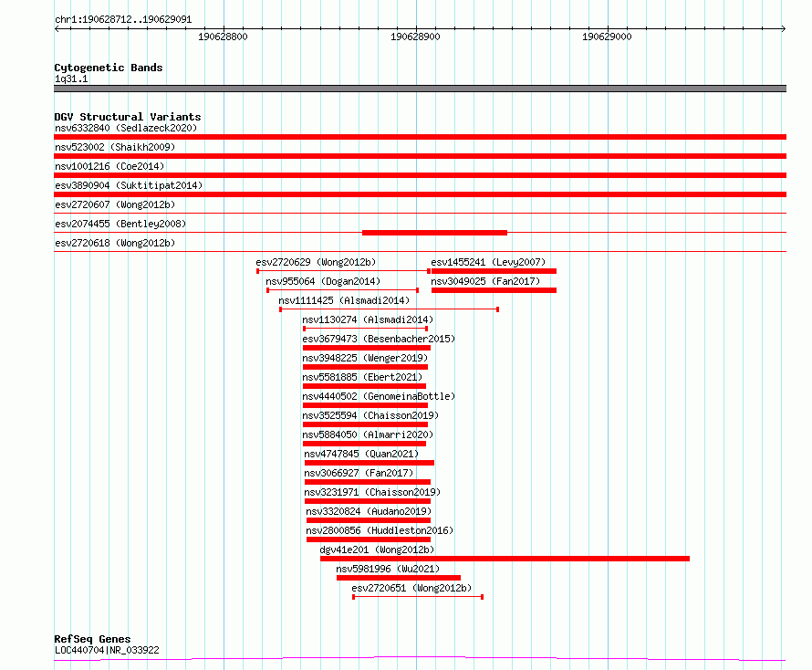
Task: Open variant nsv3525594 (Chaisson2019)
Action: (x=370, y=415)
